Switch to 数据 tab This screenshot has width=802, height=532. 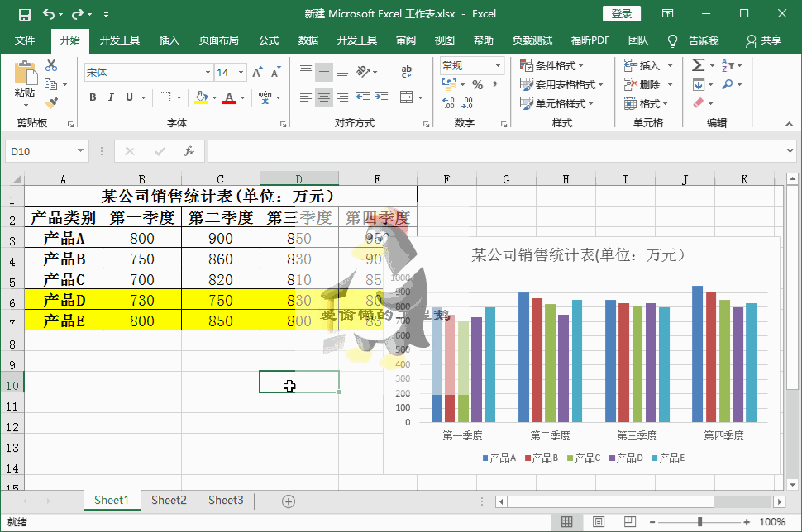tap(308, 40)
